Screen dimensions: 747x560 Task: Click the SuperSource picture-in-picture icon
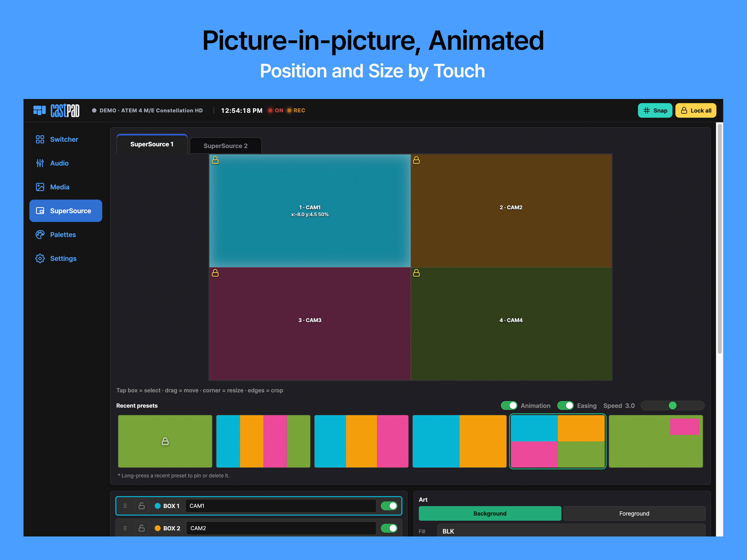click(40, 211)
